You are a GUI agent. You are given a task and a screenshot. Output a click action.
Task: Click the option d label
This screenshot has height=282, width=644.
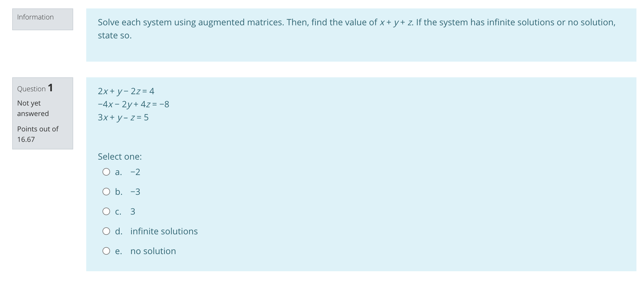click(119, 231)
